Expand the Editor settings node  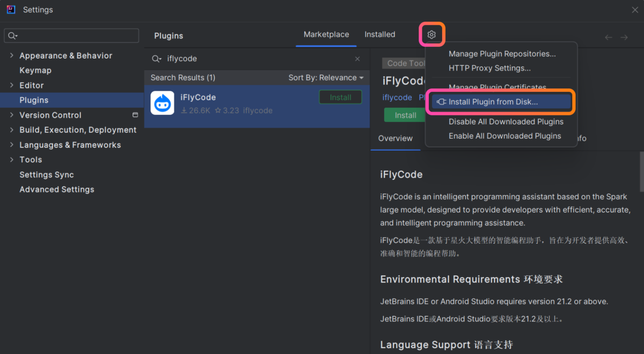pyautogui.click(x=12, y=85)
